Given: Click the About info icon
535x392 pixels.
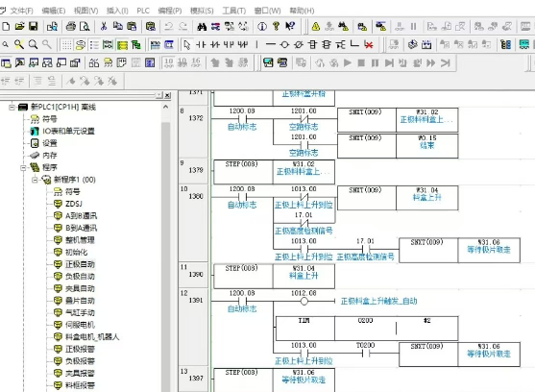Looking at the screenshot, I should tap(262, 26).
